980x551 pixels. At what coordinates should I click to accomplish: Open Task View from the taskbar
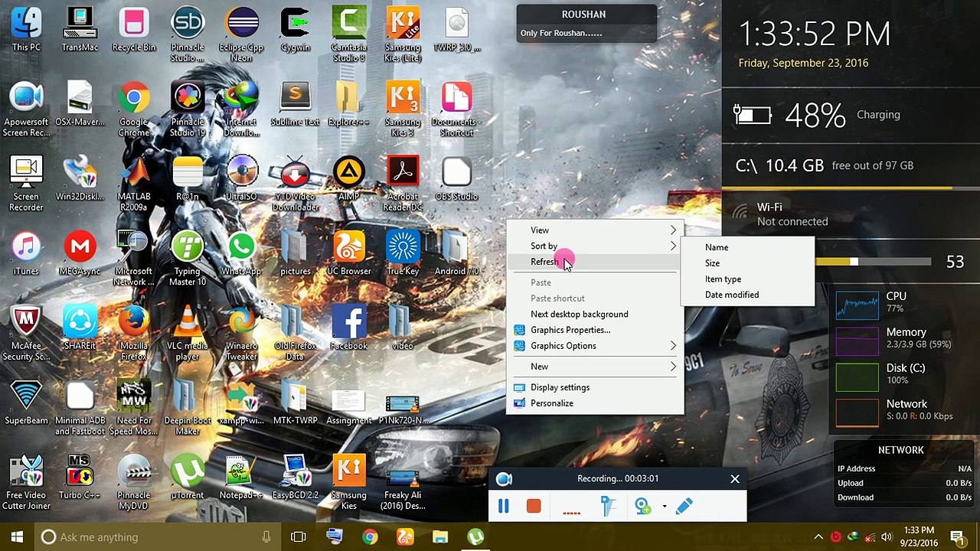(299, 537)
